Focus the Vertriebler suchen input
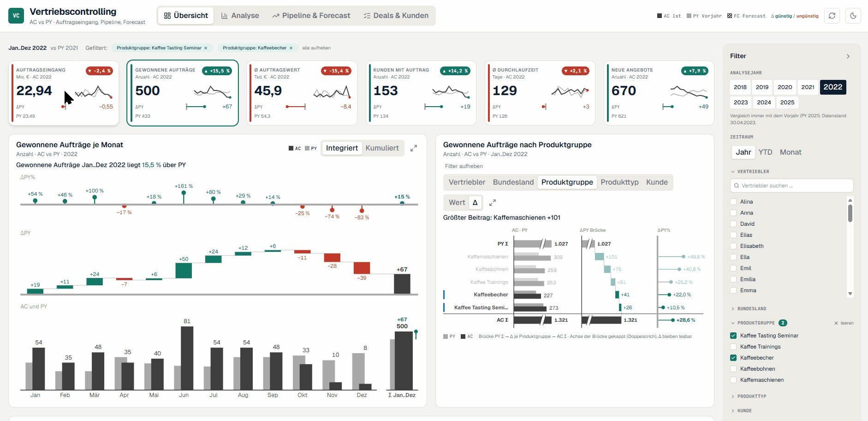 pos(791,186)
